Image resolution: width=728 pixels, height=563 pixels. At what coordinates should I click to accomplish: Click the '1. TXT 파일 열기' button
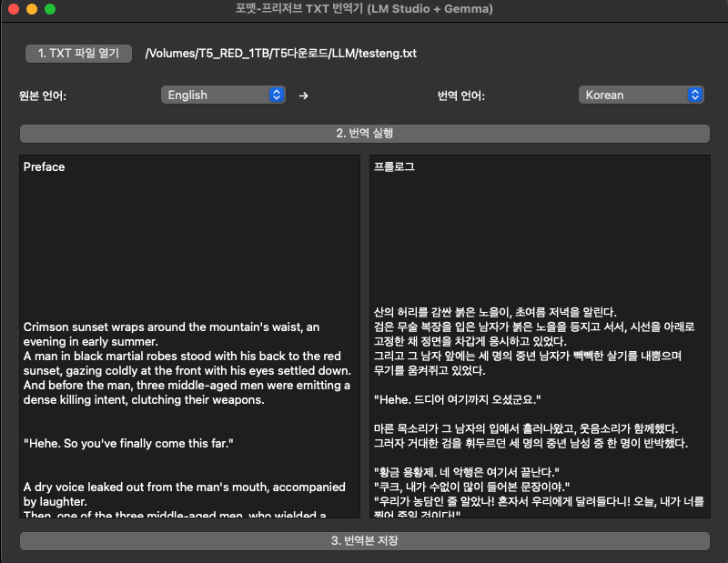(x=78, y=54)
